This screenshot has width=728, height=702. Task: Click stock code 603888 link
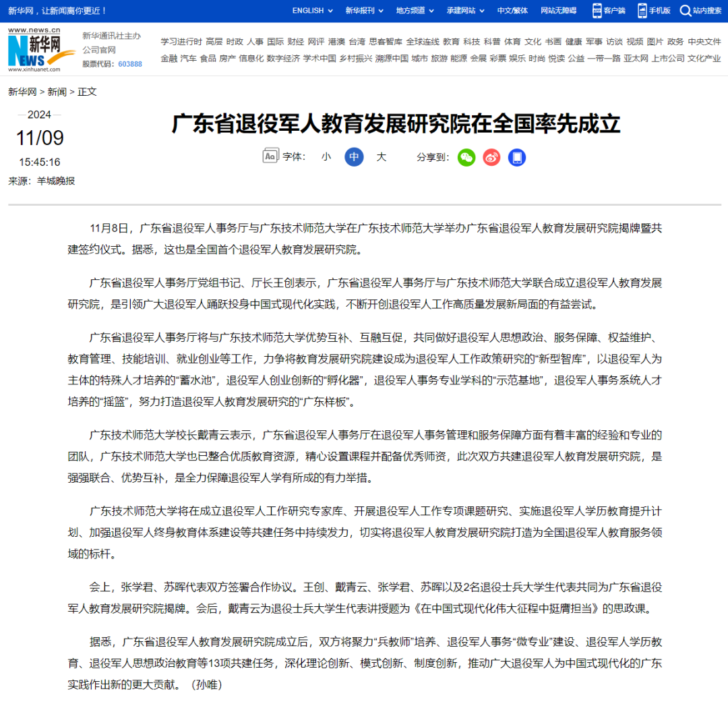tap(130, 64)
